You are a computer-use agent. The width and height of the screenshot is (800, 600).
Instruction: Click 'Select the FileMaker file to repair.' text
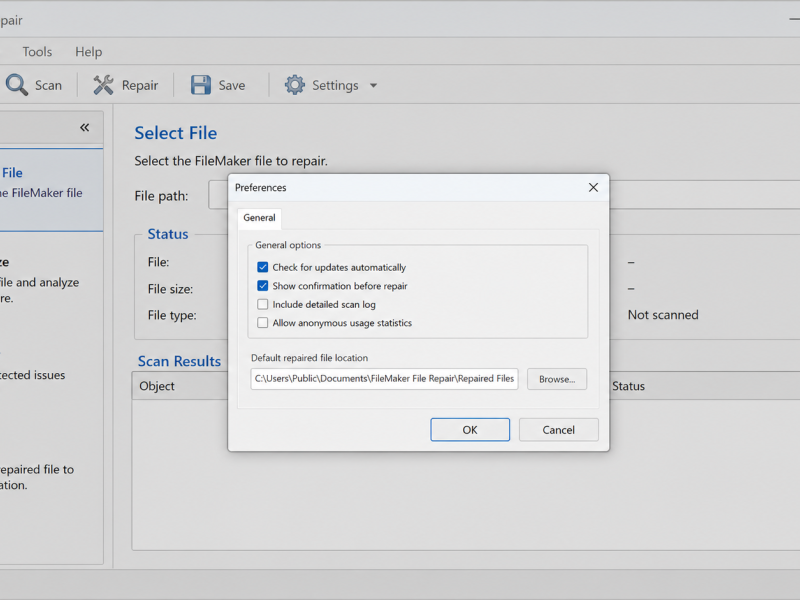click(x=231, y=161)
